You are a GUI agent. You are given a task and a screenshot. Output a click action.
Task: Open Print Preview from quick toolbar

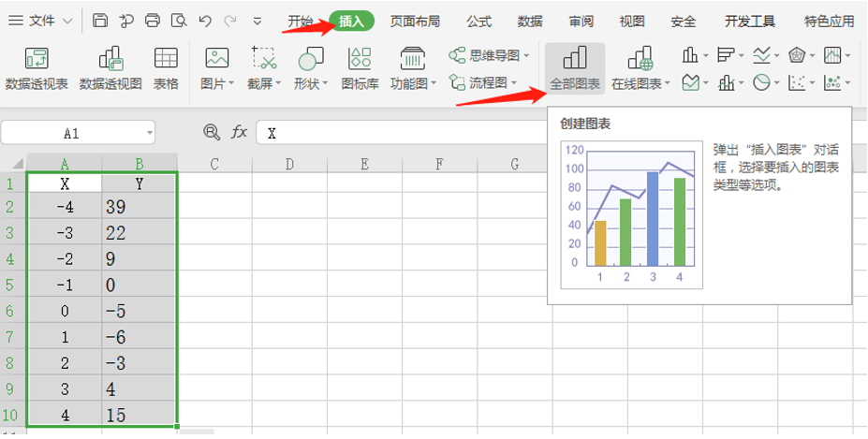coord(179,21)
